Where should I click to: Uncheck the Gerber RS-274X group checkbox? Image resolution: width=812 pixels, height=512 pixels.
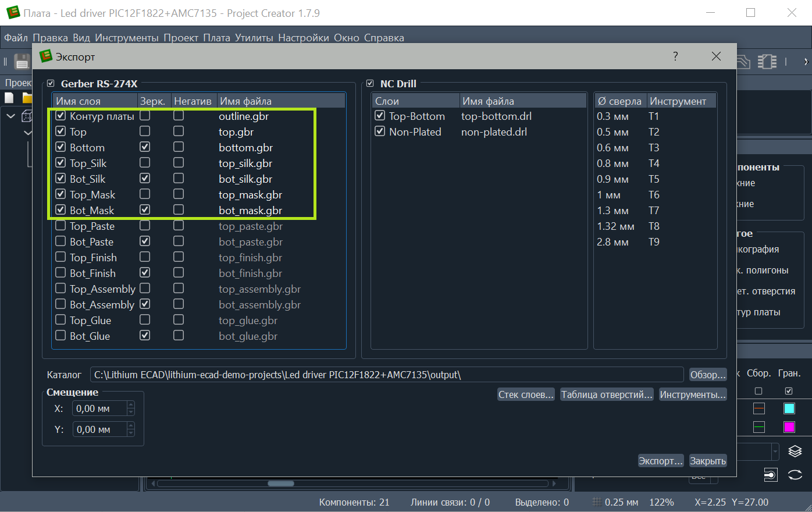tap(51, 84)
